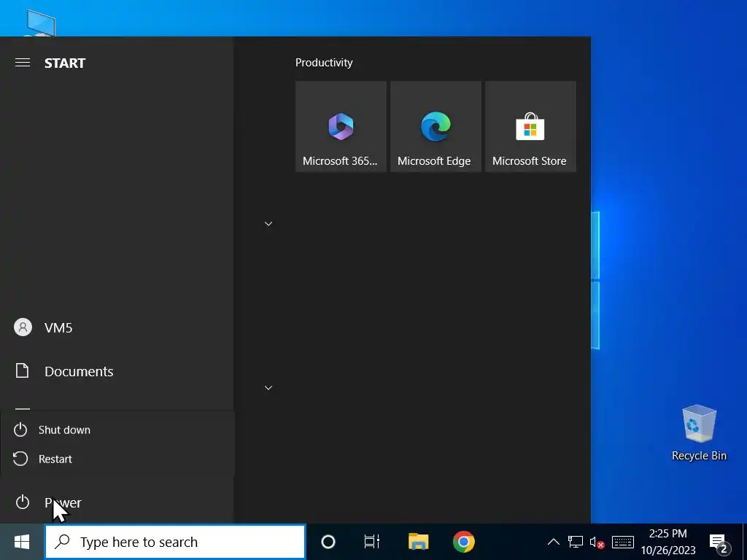Screen dimensions: 747x560
Task: Click the Show desktop strip
Action: coord(745,542)
